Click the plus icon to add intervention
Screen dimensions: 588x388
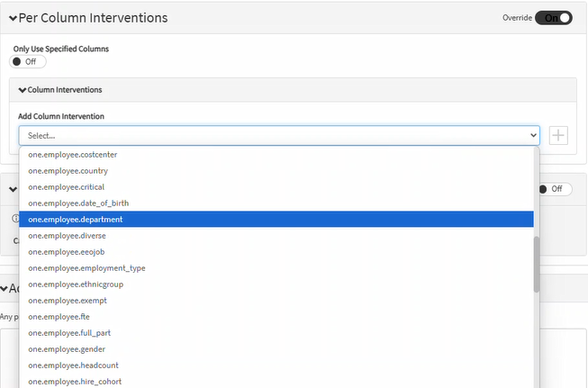coord(559,135)
